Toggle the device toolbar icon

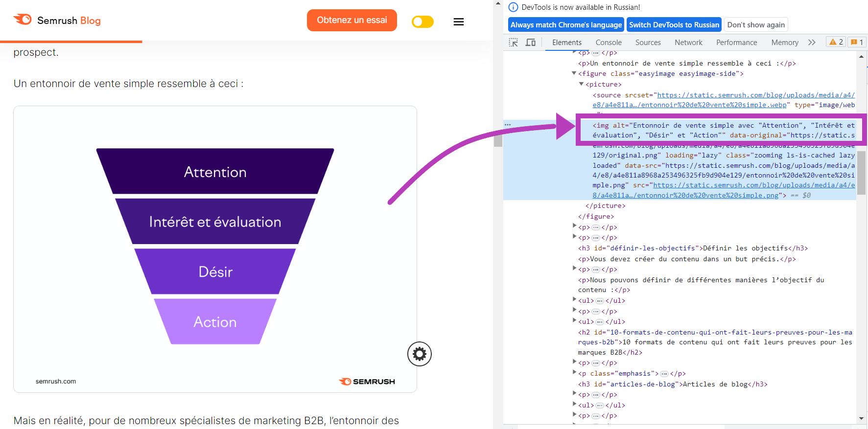530,43
